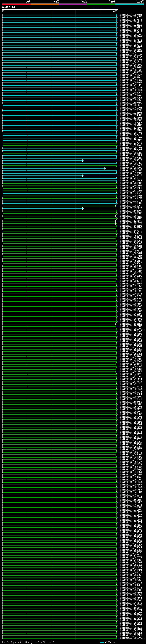Click the =100char. scale legend
Image resolution: width=146 pixels, height=644 pixels.
click(x=109, y=642)
